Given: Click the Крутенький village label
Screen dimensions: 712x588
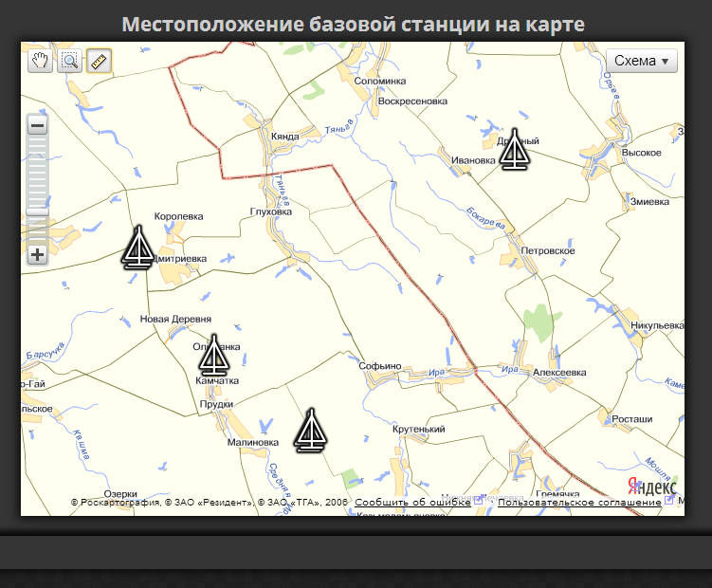Looking at the screenshot, I should 419,429.
